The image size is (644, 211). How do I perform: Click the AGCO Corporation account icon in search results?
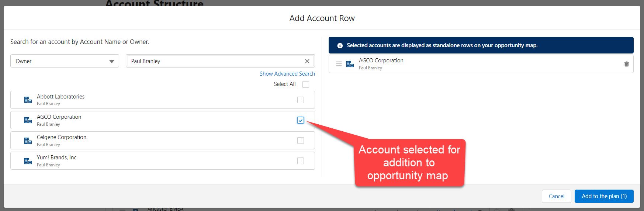[x=28, y=120]
